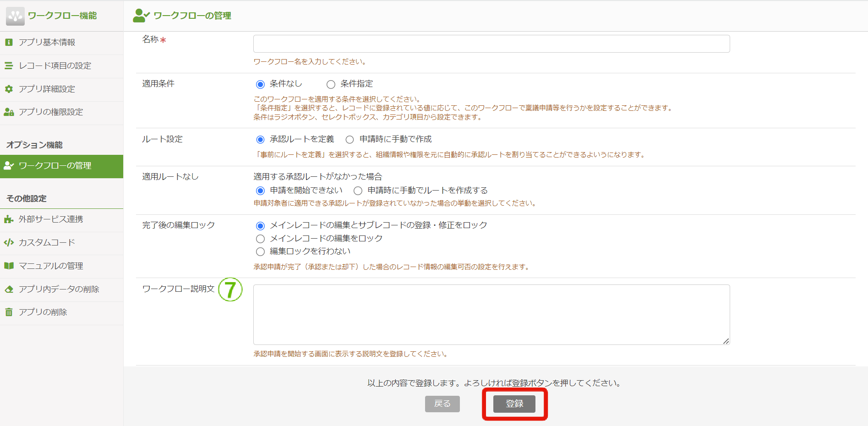This screenshot has height=426, width=868.
Task: Choose メインレコードの編集をロック option
Action: [260, 239]
